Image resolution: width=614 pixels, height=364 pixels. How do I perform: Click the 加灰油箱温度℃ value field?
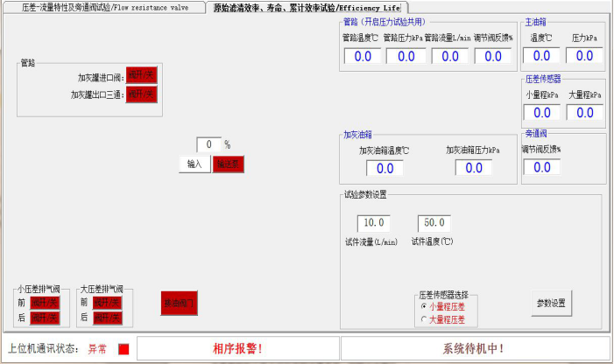(x=385, y=169)
